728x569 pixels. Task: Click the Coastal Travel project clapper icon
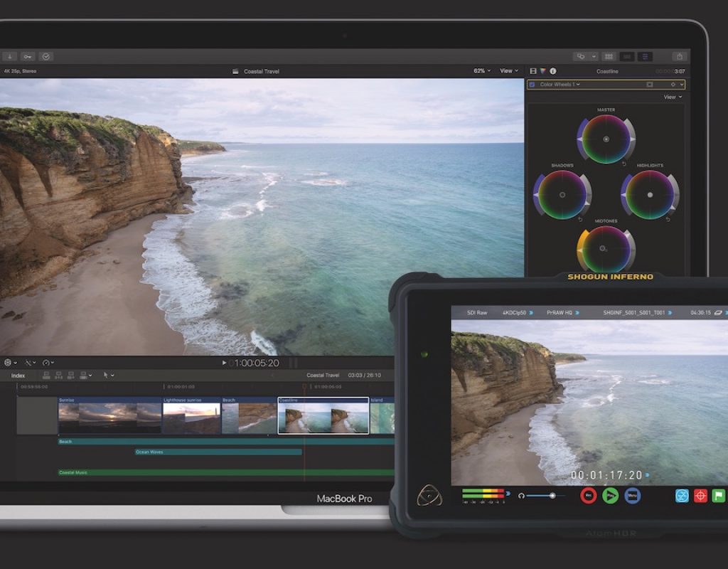(x=235, y=71)
